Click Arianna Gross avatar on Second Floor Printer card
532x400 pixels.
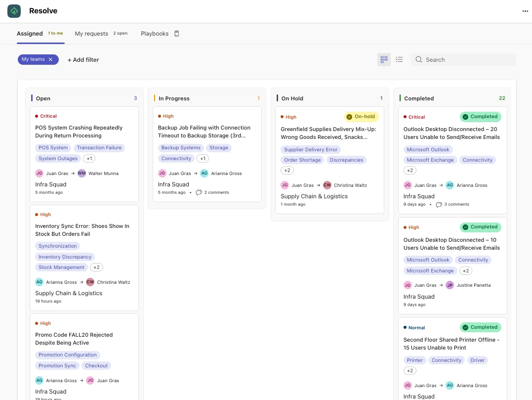pos(450,385)
